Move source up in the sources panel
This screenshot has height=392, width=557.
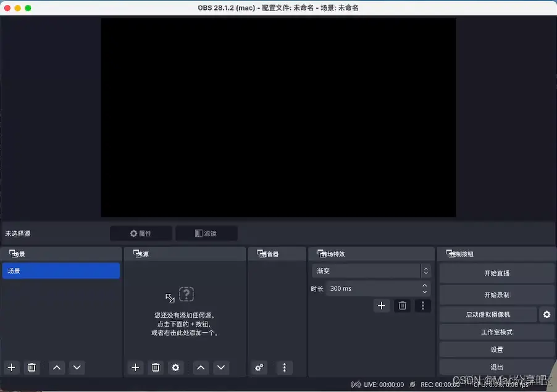click(201, 367)
